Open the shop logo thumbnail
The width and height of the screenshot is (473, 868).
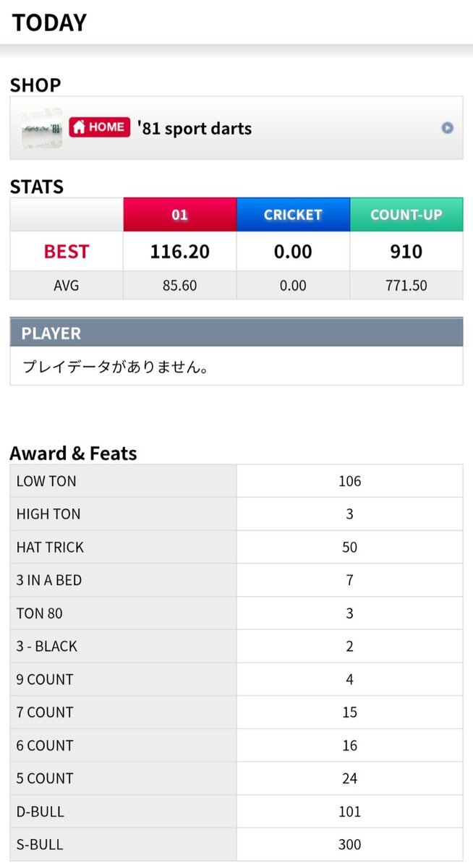[41, 128]
